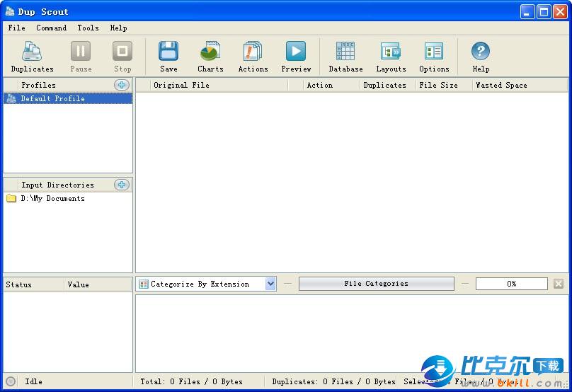Click the Idle status bar text
The image size is (572, 392).
(33, 381)
